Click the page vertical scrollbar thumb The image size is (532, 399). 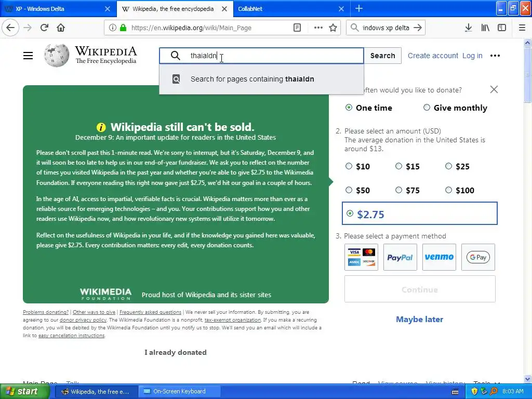[x=527, y=75]
